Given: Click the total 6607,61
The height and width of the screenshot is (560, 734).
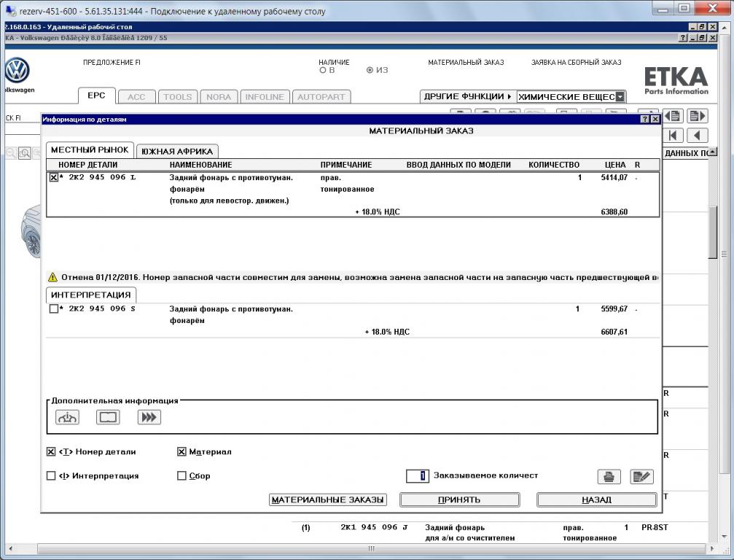Looking at the screenshot, I should pyautogui.click(x=614, y=332).
